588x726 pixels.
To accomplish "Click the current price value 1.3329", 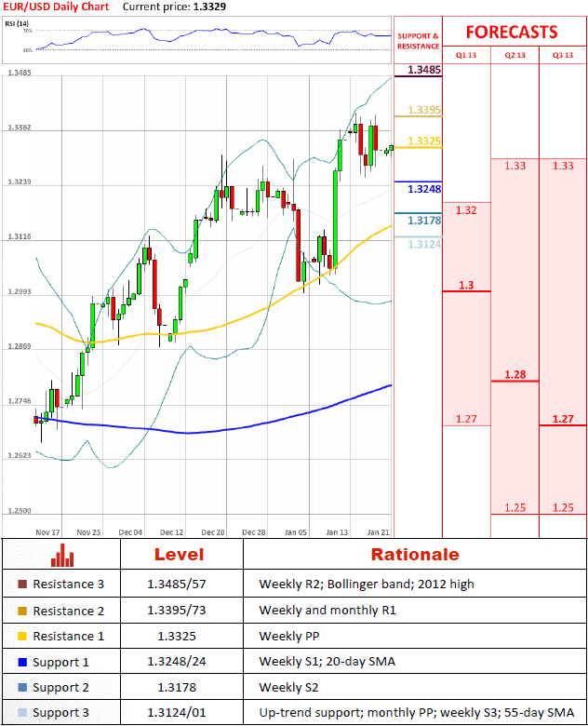I will pyautogui.click(x=209, y=7).
